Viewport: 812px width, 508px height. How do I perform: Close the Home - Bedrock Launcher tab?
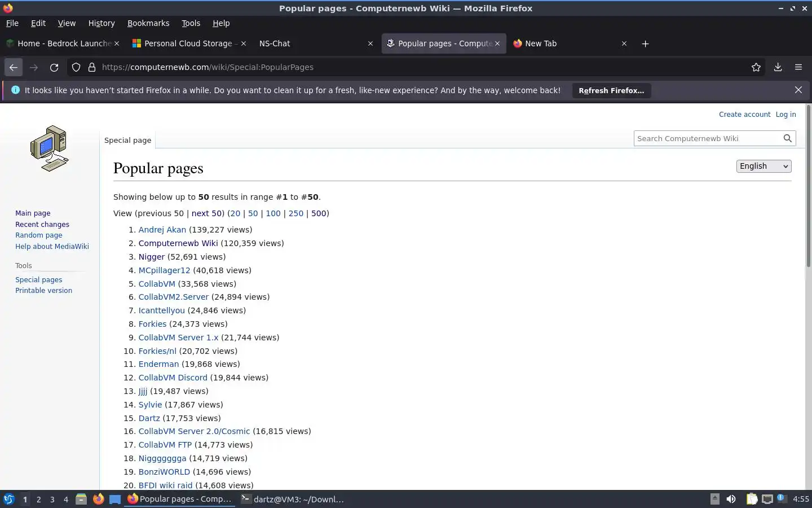point(117,43)
